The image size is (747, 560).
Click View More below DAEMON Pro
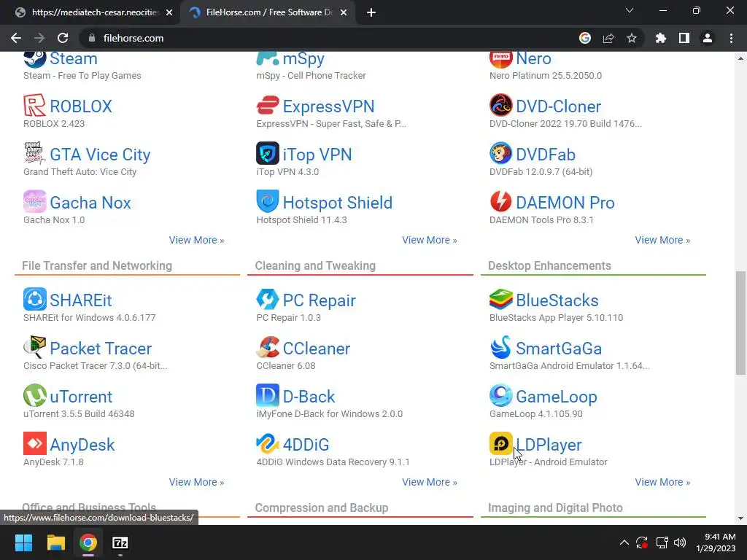pyautogui.click(x=662, y=240)
